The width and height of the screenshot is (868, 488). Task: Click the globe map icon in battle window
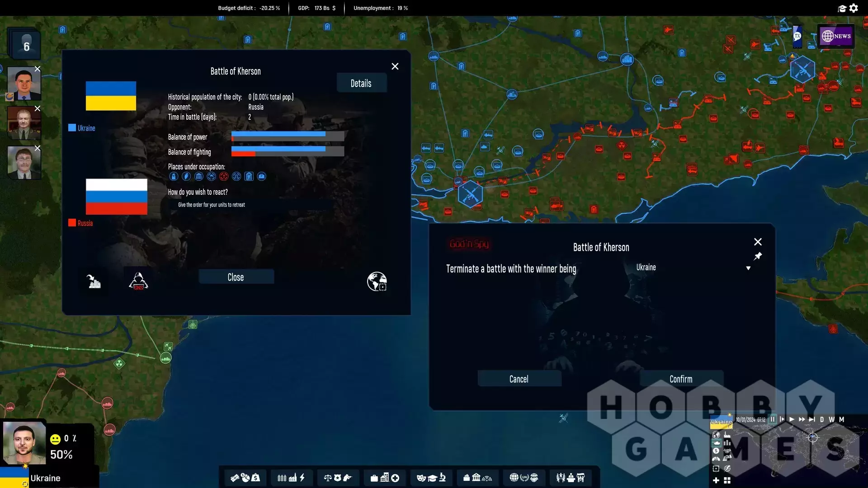coord(377,282)
